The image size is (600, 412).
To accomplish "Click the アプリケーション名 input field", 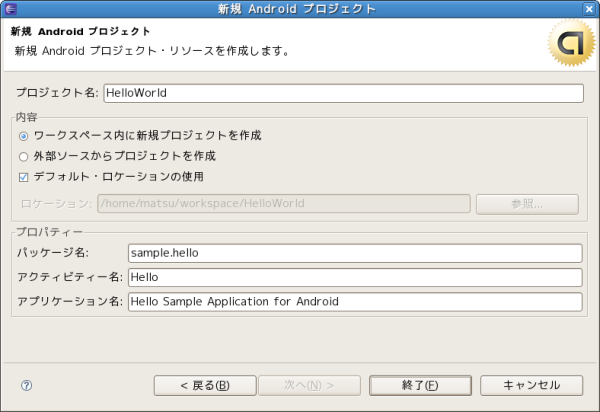I will click(x=355, y=302).
